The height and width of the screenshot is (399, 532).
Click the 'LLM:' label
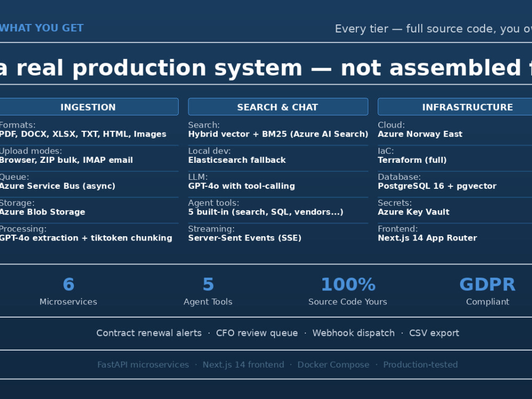pos(198,177)
